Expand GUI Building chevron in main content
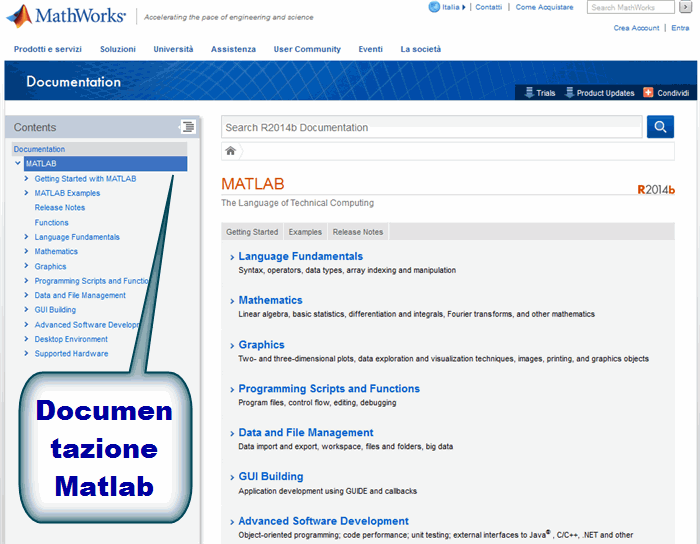 232,478
